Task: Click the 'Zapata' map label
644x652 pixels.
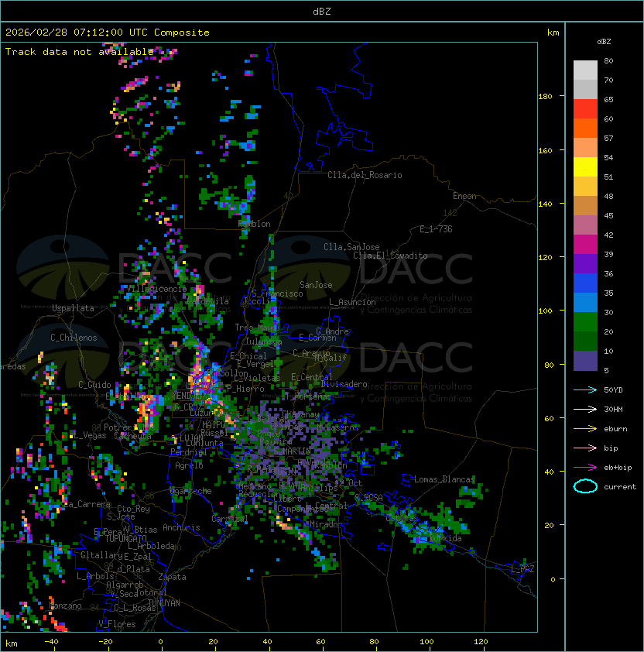Action: [x=172, y=577]
